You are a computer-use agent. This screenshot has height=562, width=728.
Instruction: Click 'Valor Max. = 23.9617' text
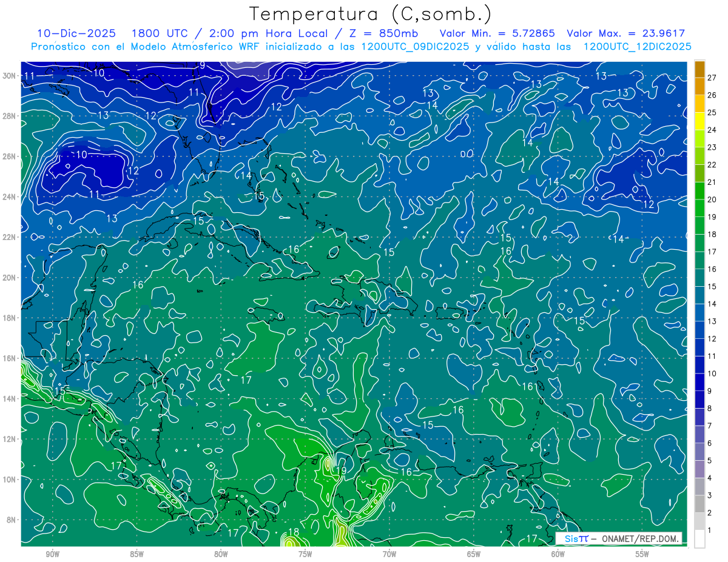[x=625, y=33]
